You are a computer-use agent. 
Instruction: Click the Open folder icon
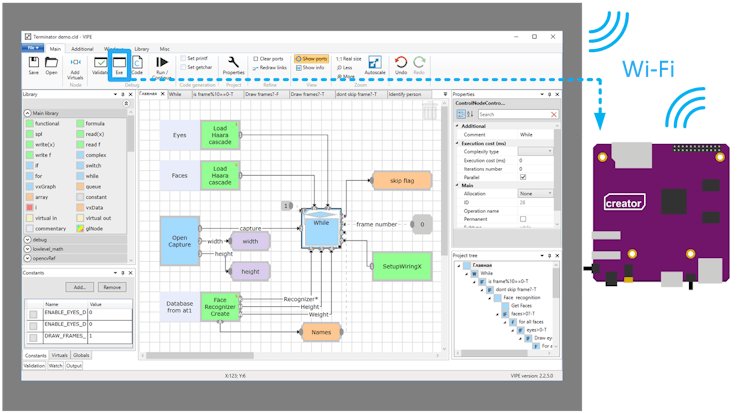51,65
